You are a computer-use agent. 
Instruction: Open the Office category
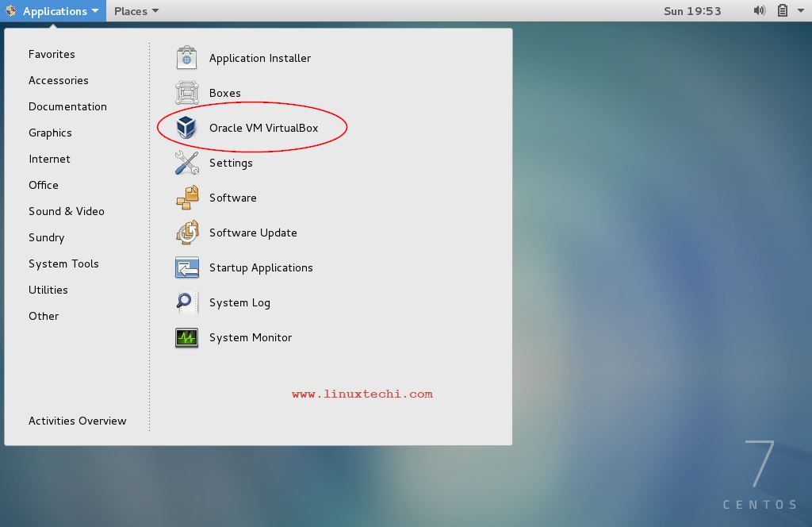click(44, 185)
